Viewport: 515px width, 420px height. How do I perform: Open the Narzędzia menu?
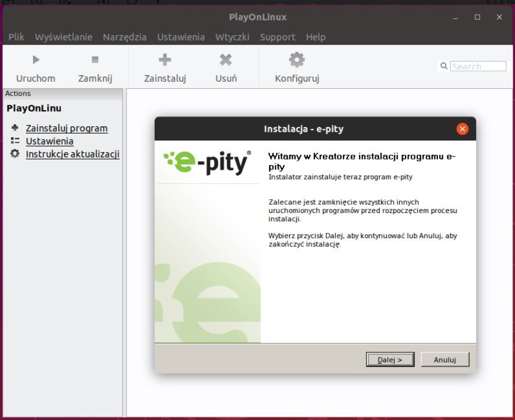(125, 37)
